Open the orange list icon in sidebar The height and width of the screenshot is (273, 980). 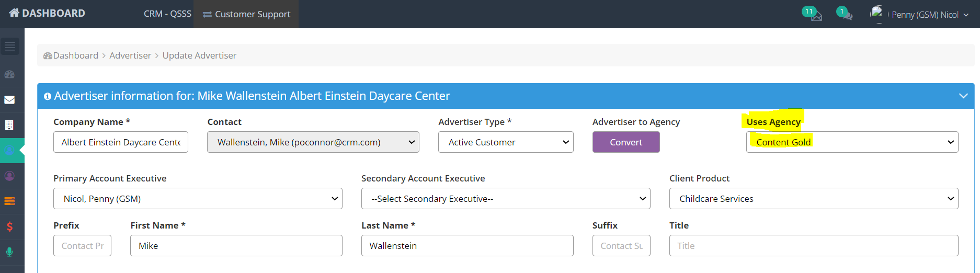[x=9, y=201]
